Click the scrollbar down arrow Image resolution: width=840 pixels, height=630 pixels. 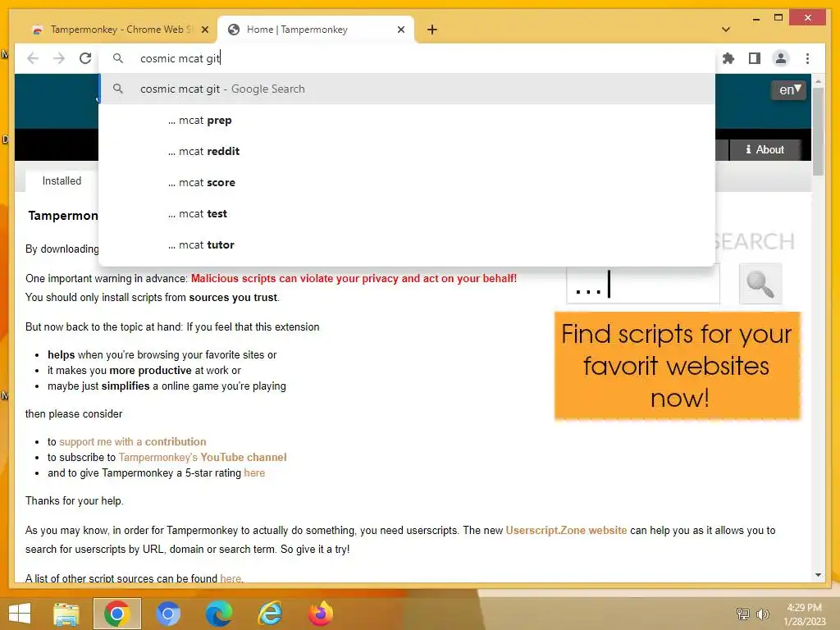818,575
